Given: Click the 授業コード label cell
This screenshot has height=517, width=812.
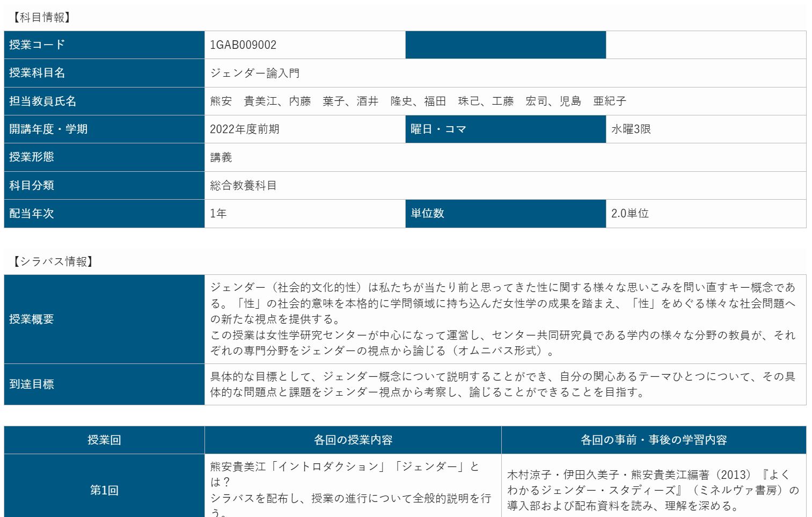Looking at the screenshot, I should click(x=104, y=45).
